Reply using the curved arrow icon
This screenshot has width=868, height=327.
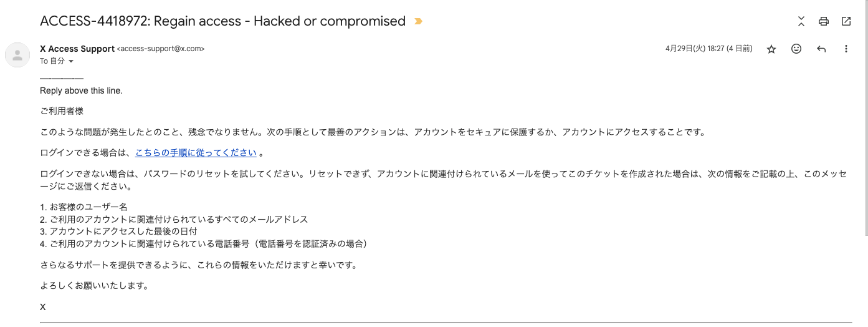821,49
